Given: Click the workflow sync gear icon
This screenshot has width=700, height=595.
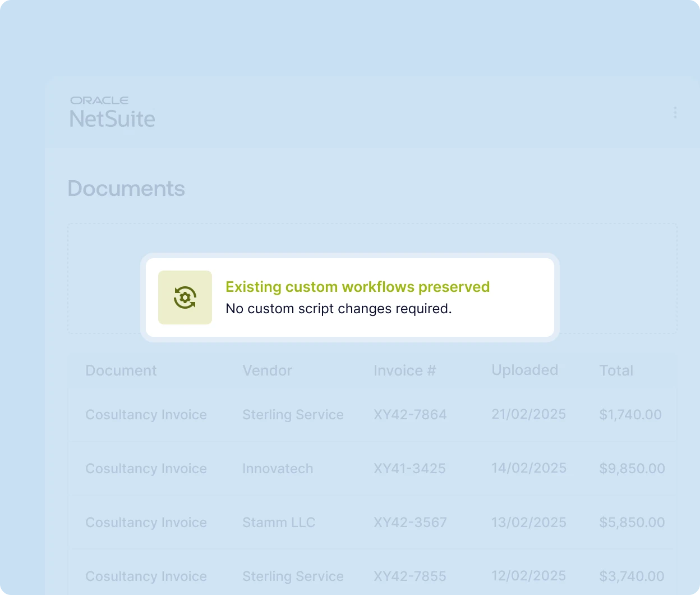Looking at the screenshot, I should 185,297.
